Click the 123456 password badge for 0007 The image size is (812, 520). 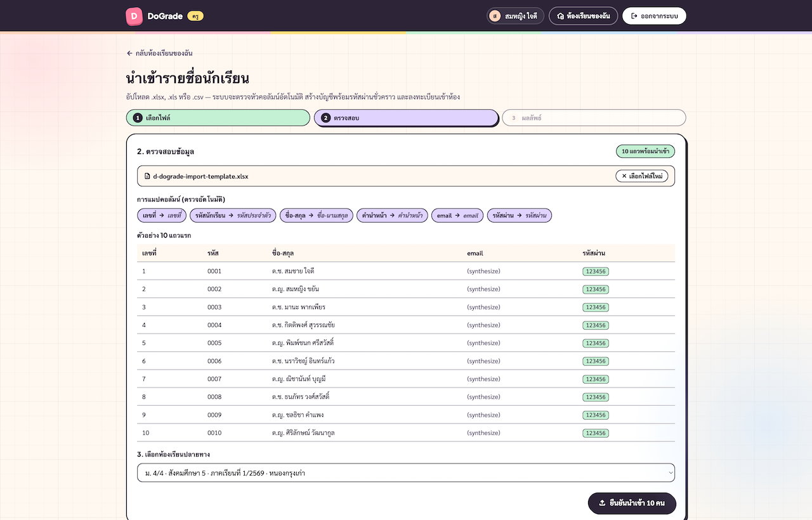[x=596, y=379]
